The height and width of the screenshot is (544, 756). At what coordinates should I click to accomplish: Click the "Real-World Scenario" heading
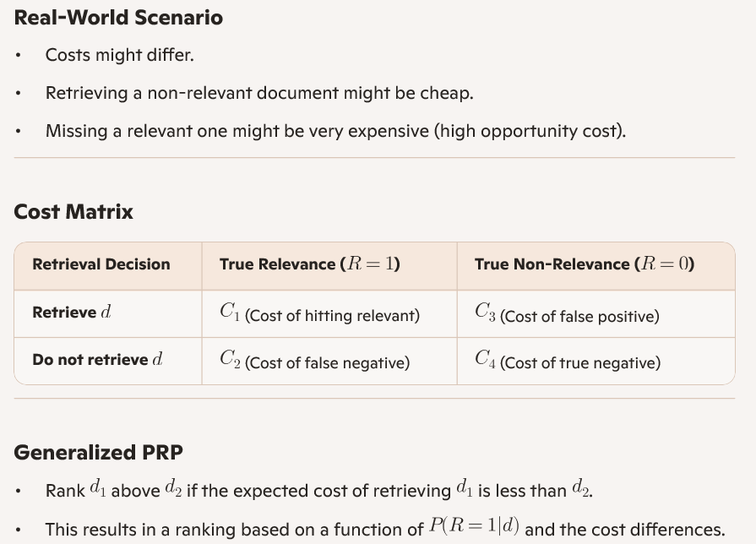(118, 18)
